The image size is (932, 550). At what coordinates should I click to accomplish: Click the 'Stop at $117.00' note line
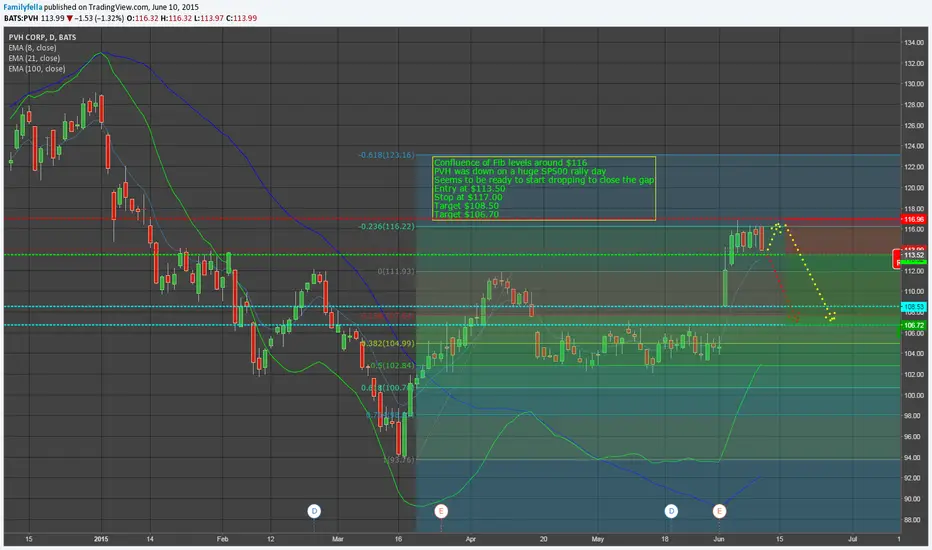pyautogui.click(x=468, y=197)
